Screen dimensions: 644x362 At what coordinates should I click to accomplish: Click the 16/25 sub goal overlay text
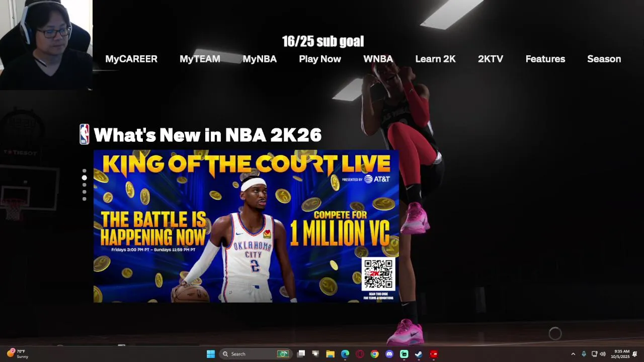(x=323, y=41)
